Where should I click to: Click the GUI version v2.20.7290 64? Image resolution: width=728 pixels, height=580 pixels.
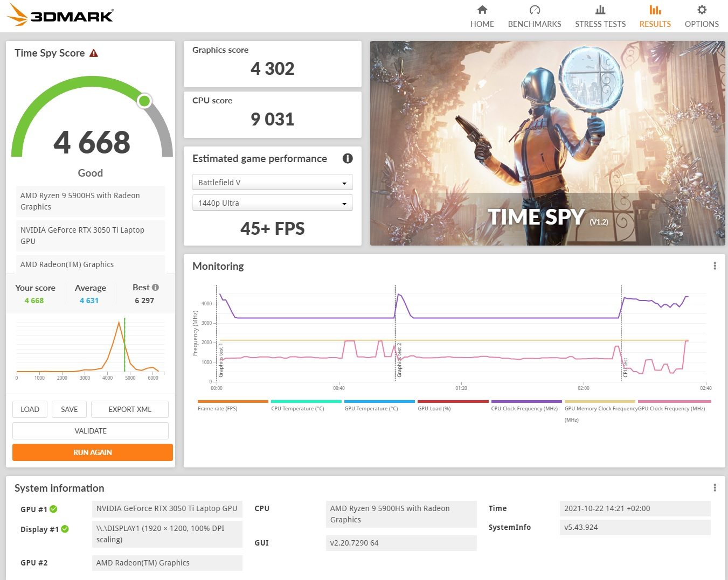coord(401,543)
